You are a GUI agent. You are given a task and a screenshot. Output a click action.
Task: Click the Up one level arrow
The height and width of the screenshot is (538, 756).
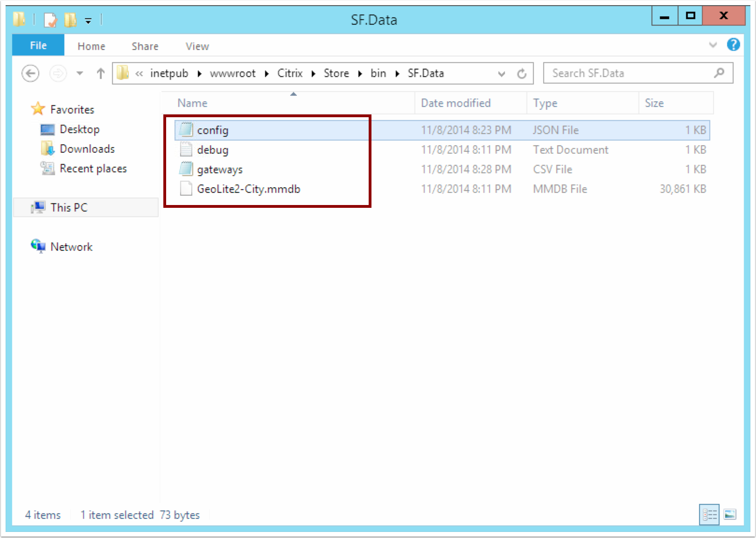(100, 73)
